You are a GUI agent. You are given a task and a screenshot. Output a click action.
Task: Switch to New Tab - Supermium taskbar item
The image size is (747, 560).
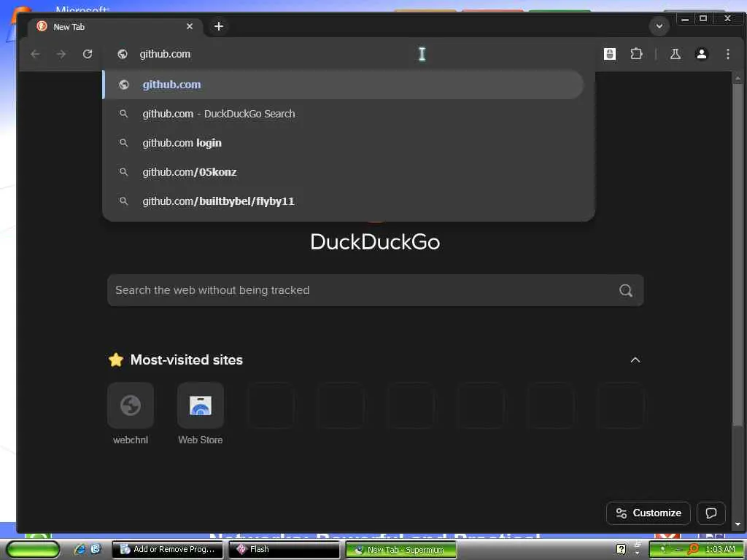tap(400, 550)
